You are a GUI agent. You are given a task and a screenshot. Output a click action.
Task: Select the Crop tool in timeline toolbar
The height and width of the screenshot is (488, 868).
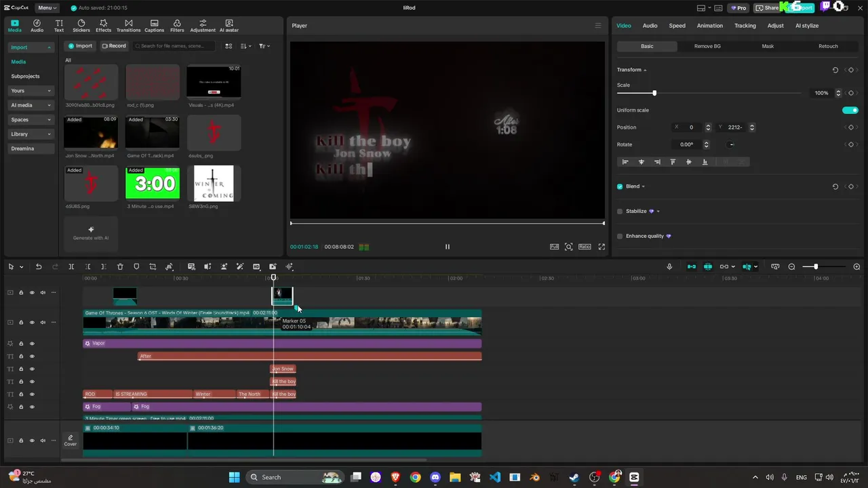[153, 267]
